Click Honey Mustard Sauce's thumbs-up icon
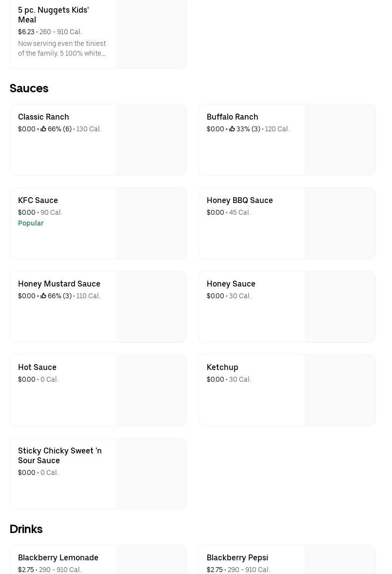Image resolution: width=392 pixels, height=574 pixels. [x=43, y=296]
